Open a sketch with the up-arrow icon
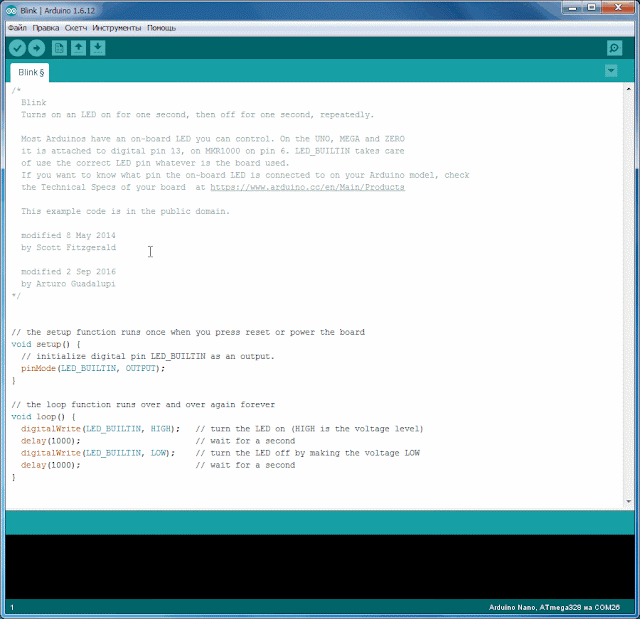 pyautogui.click(x=78, y=48)
